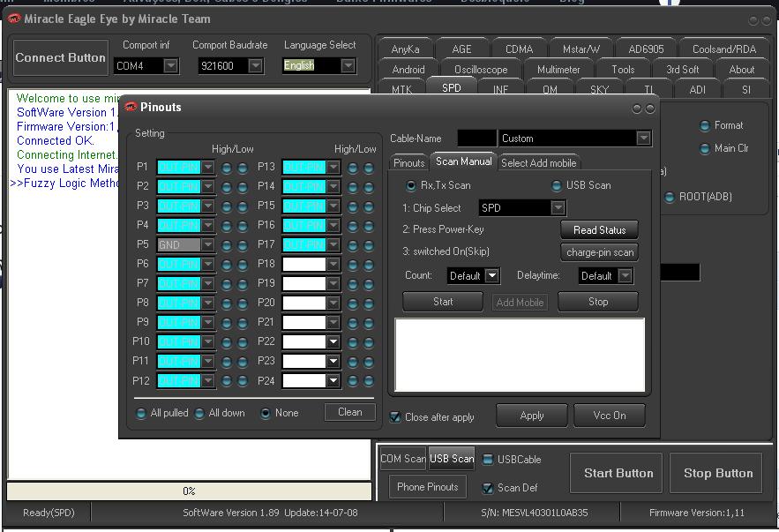The width and height of the screenshot is (779, 532).
Task: Toggle the first High/Low indicator for P8
Action: (227, 303)
